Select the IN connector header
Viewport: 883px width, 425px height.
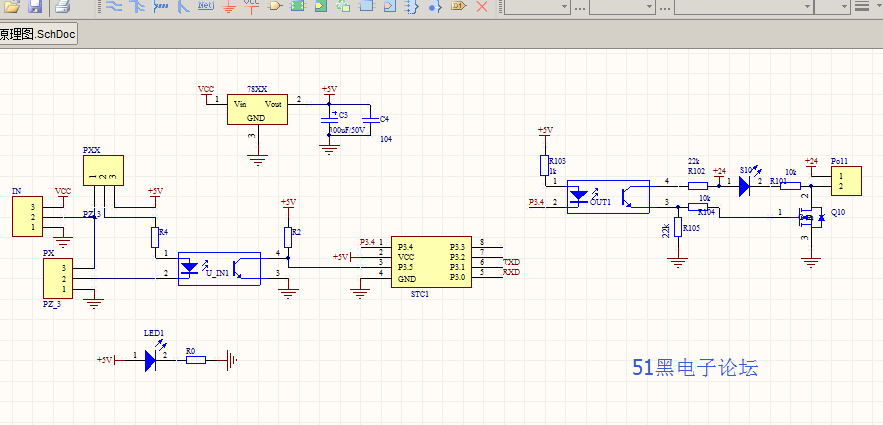click(27, 217)
